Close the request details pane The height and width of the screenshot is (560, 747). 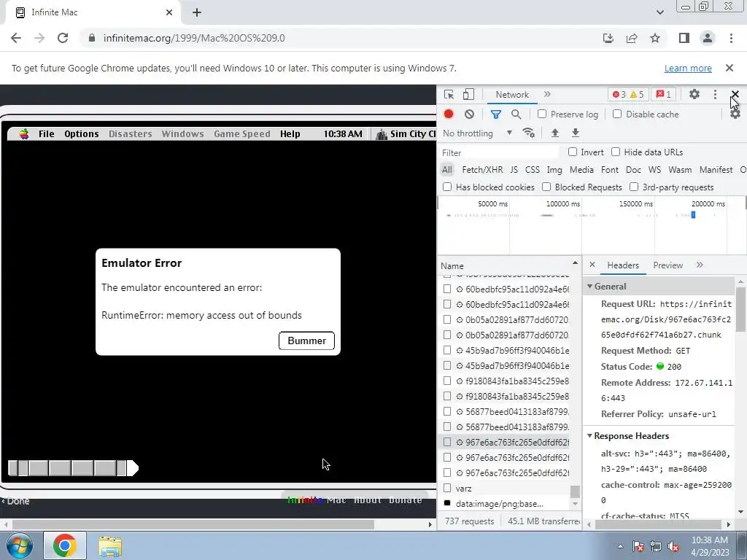[592, 265]
